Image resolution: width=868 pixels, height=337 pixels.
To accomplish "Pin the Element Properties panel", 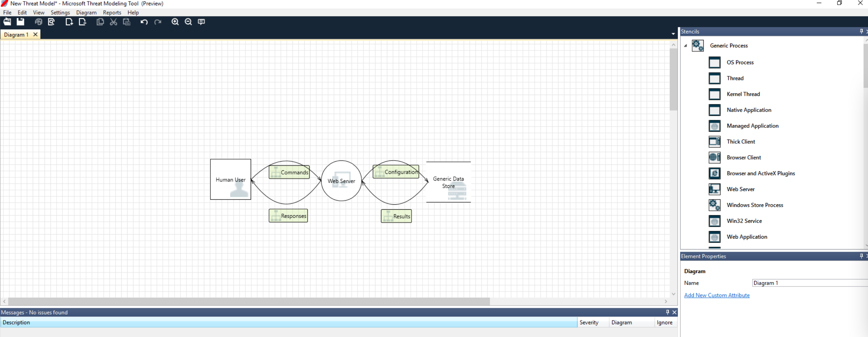I will tap(861, 256).
